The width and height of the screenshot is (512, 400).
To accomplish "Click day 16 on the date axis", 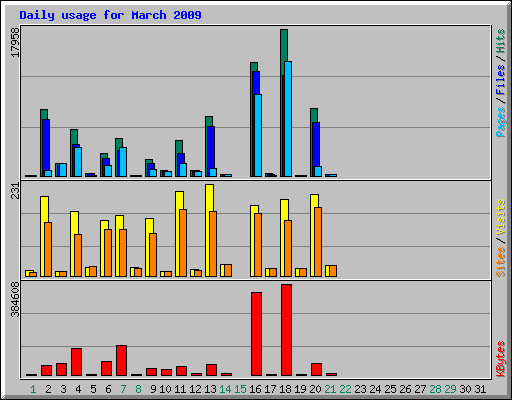I will pos(255,389).
